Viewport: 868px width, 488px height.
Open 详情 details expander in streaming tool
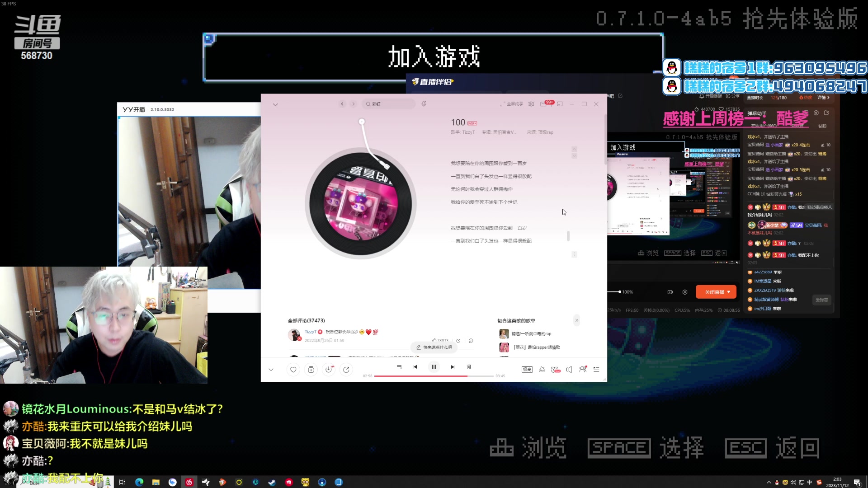click(x=823, y=98)
